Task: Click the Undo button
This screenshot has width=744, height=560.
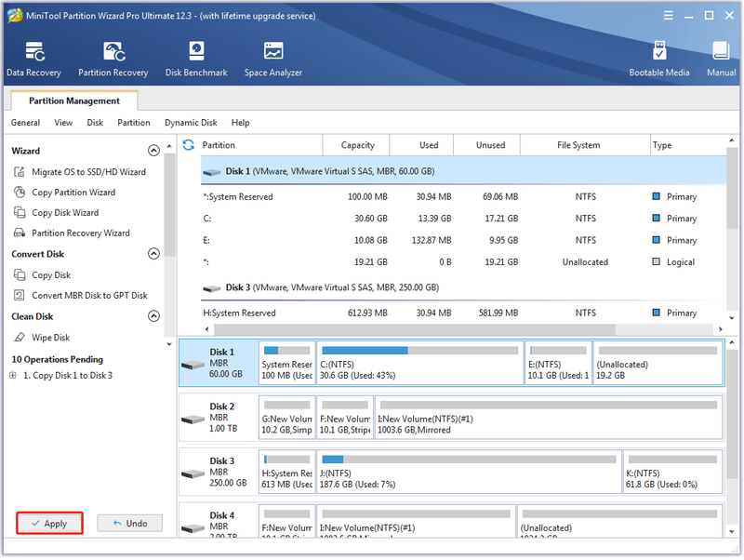Action: pos(129,523)
